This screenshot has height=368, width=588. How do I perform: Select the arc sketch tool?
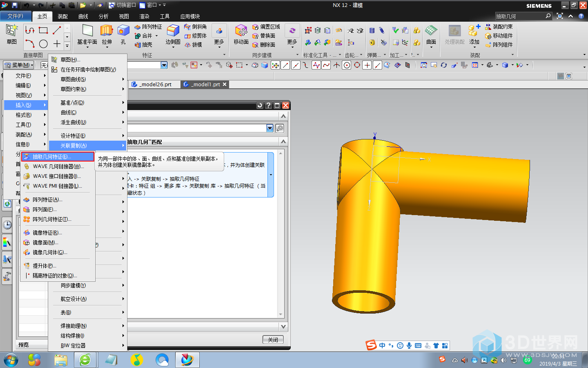(30, 43)
